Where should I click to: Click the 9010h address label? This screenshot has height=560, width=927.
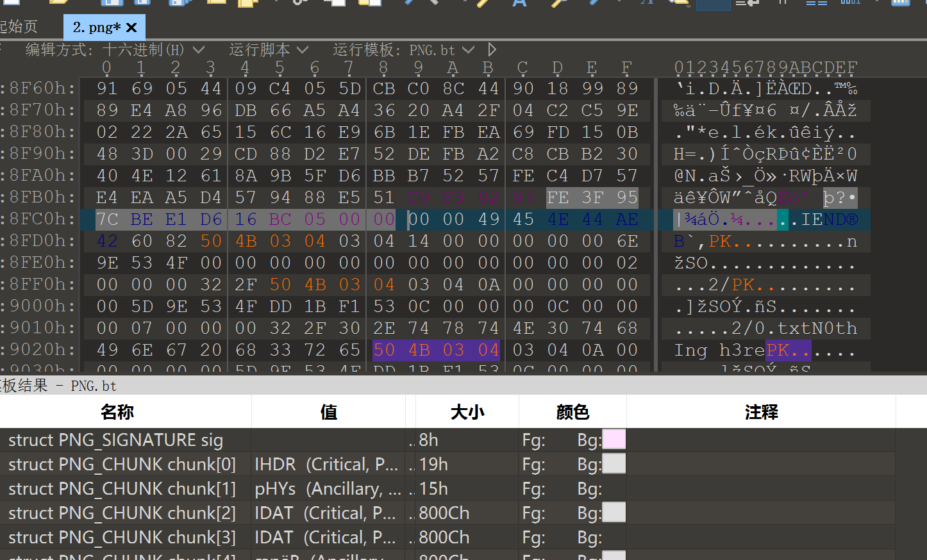click(42, 328)
